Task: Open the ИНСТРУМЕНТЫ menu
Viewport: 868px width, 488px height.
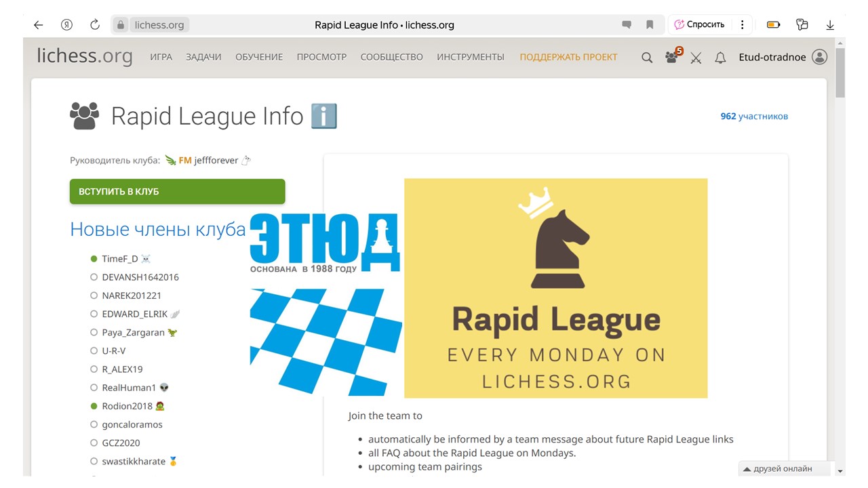Action: point(471,57)
